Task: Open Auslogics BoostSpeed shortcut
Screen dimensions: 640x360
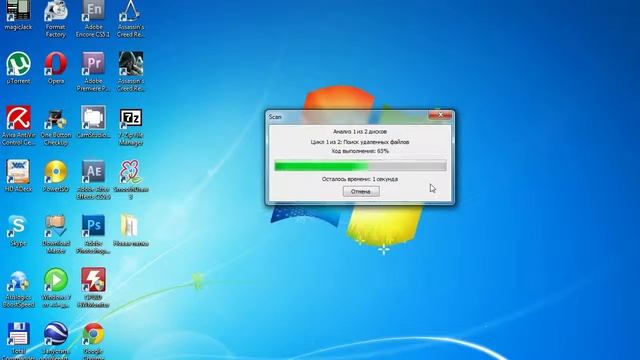Action: point(18,288)
